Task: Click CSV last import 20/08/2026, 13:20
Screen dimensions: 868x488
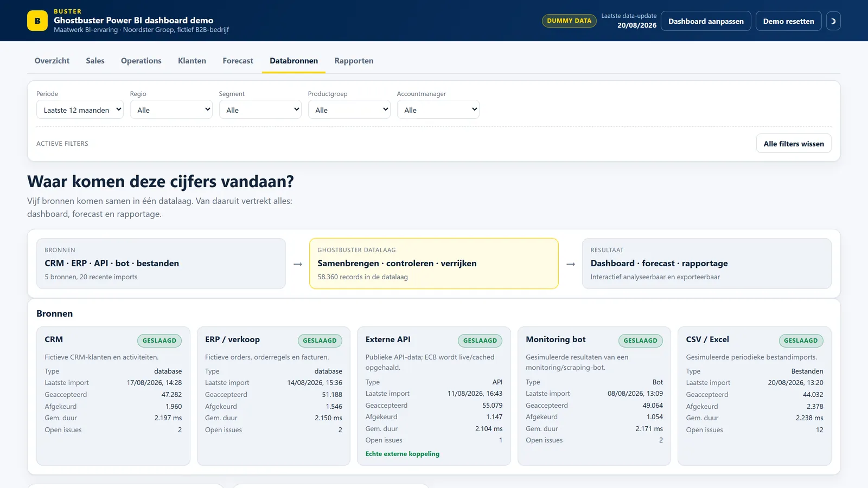Action: click(x=795, y=383)
